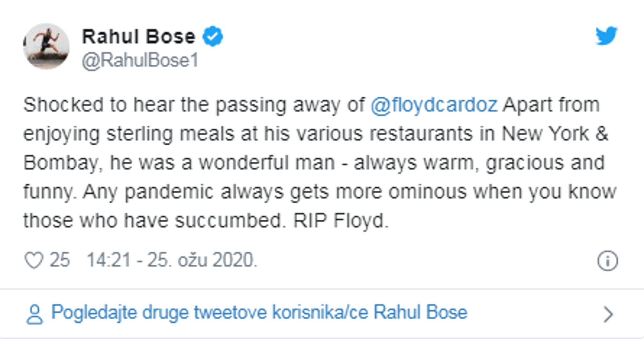The width and height of the screenshot is (644, 339).
Task: Click the words 'New York' in tweet
Action: pyautogui.click(x=545, y=134)
